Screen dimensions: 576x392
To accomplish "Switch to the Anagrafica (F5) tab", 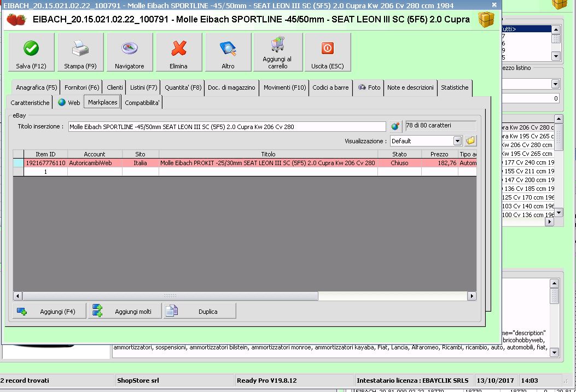I will coord(36,87).
